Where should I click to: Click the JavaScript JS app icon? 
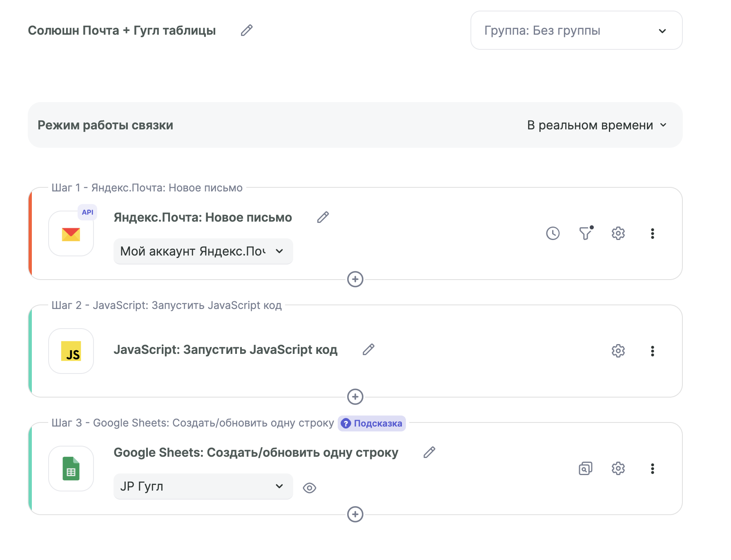71,351
